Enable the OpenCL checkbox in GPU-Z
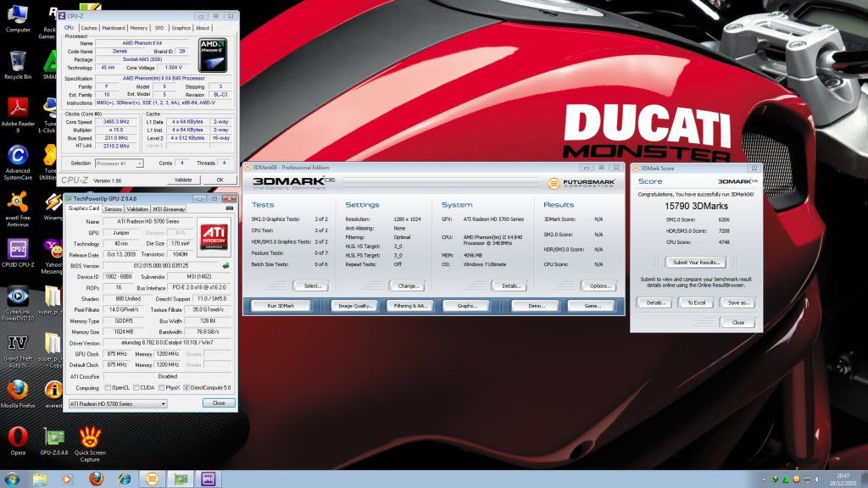 pyautogui.click(x=108, y=388)
